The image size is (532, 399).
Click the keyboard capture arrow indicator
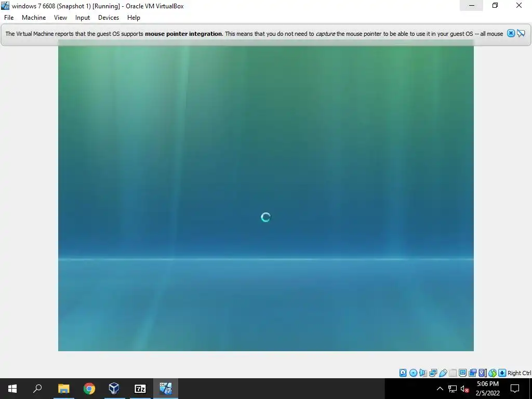(502, 373)
